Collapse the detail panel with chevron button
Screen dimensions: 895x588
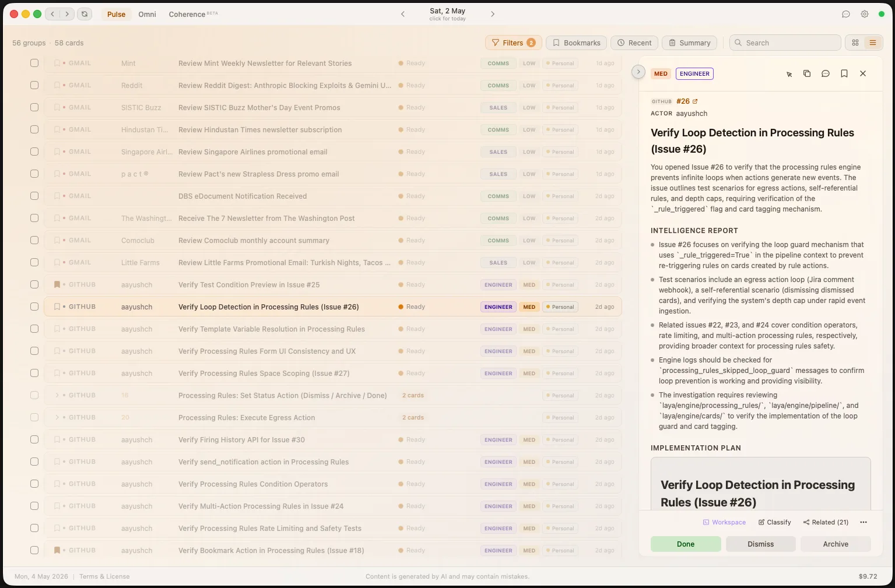click(638, 72)
